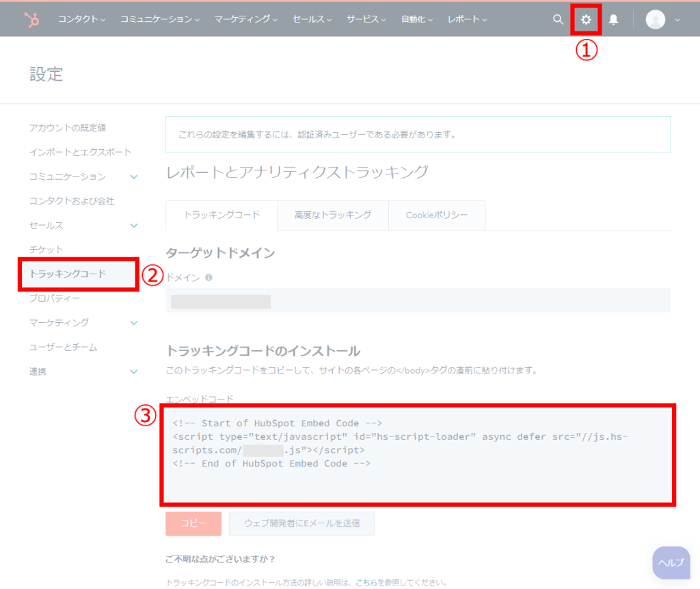Click the ターゲットドメイン heading
700x589 pixels.
[220, 253]
